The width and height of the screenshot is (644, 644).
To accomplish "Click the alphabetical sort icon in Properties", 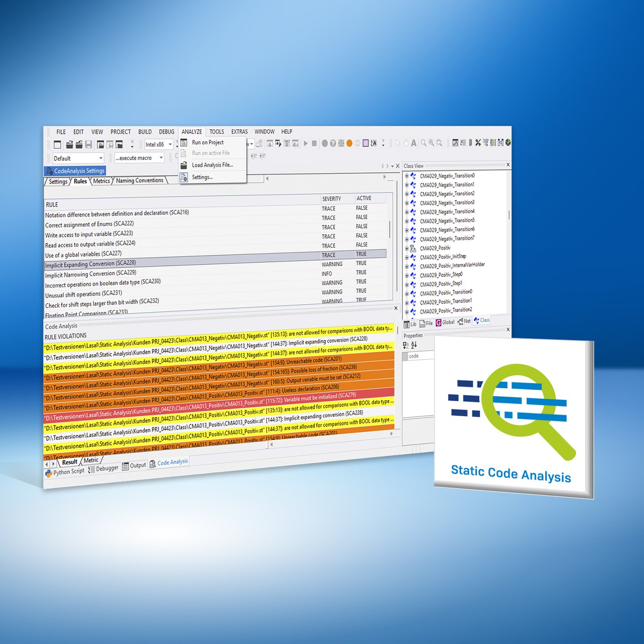I will (x=414, y=344).
